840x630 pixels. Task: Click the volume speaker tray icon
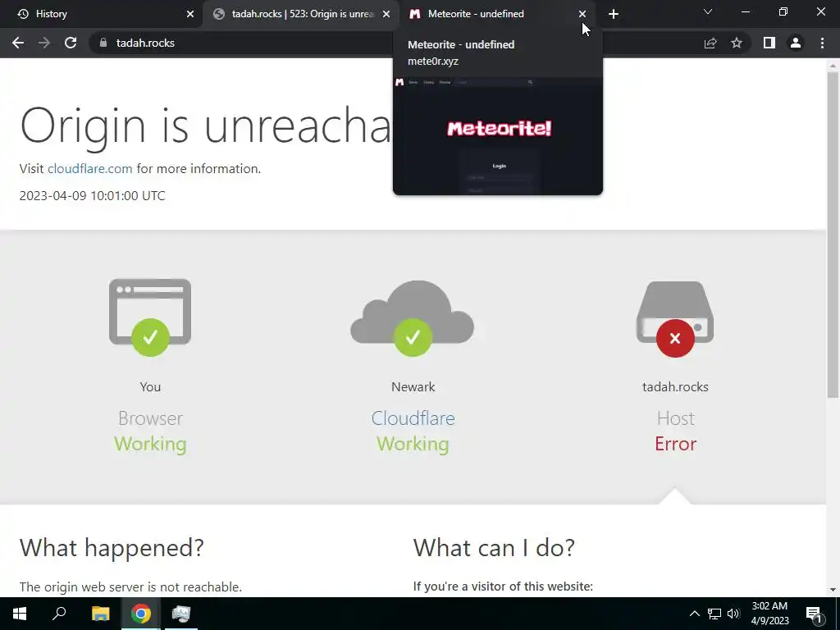coord(733,614)
